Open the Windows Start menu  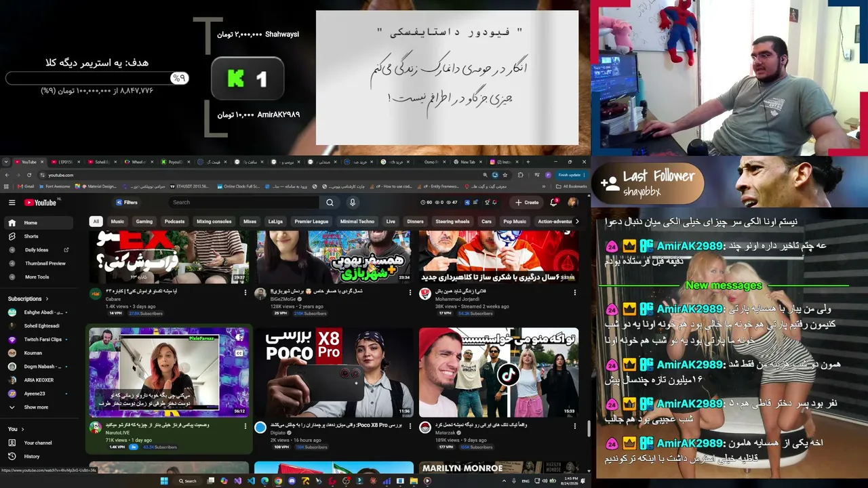(163, 481)
